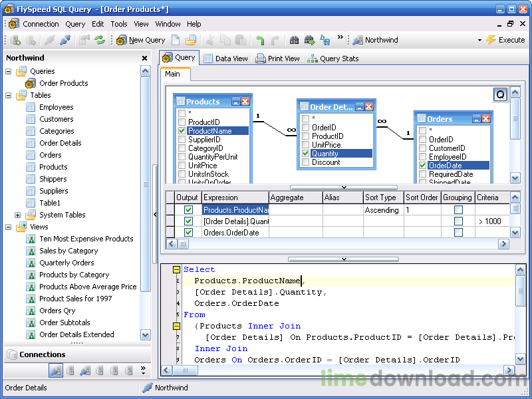This screenshot has width=532, height=399.
Task: Click the replace text toolbar icon
Action: click(x=325, y=40)
